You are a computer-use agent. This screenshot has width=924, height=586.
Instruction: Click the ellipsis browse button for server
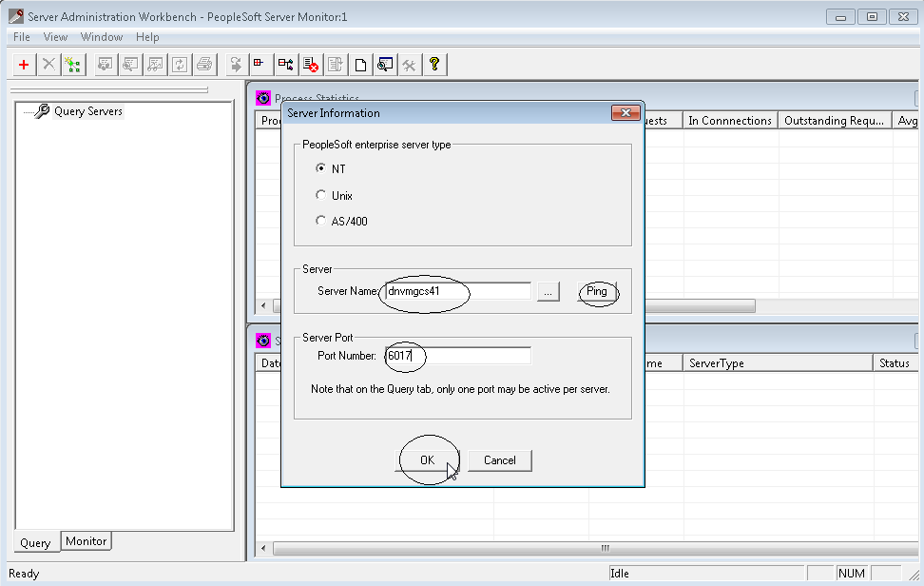549,292
